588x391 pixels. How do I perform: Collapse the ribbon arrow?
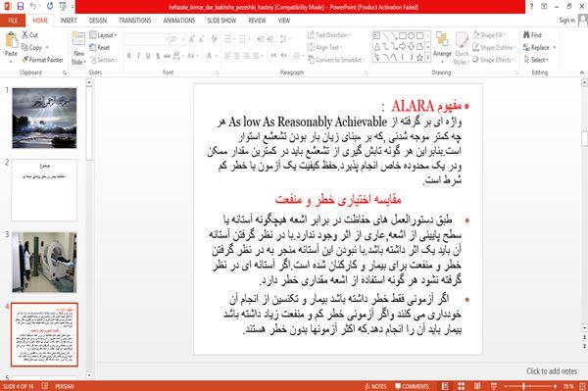(x=582, y=73)
